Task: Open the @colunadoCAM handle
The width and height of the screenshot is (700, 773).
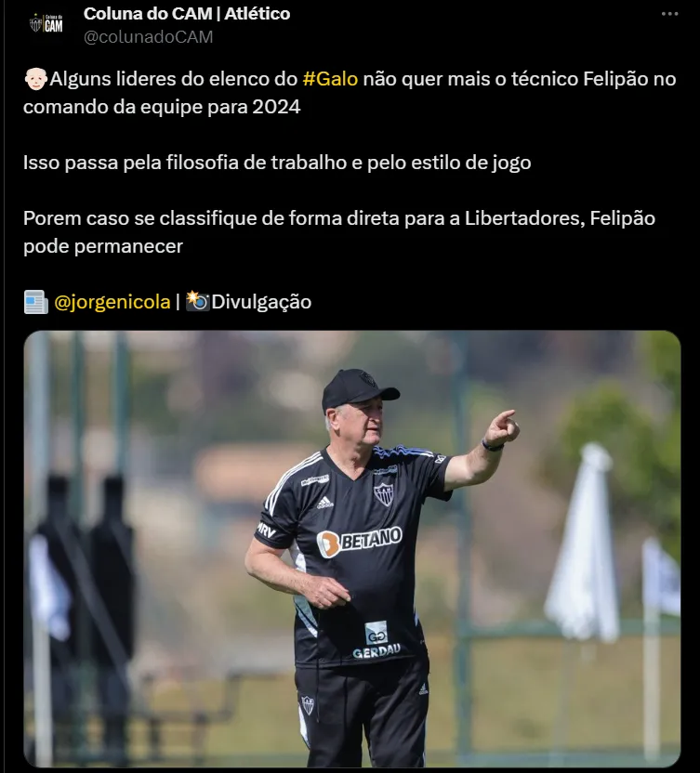Action: pyautogui.click(x=148, y=37)
